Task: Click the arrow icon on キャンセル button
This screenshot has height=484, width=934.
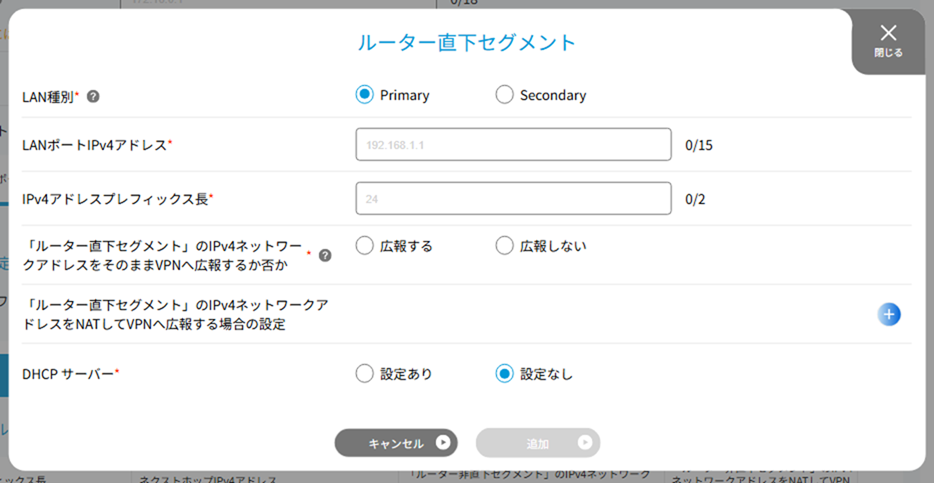Action: coord(443,442)
